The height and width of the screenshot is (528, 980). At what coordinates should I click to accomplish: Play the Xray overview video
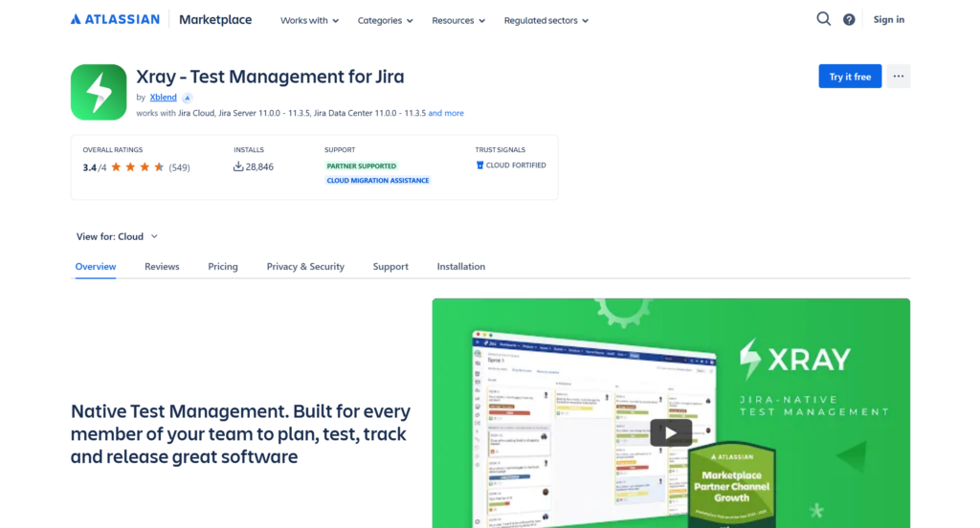(671, 432)
